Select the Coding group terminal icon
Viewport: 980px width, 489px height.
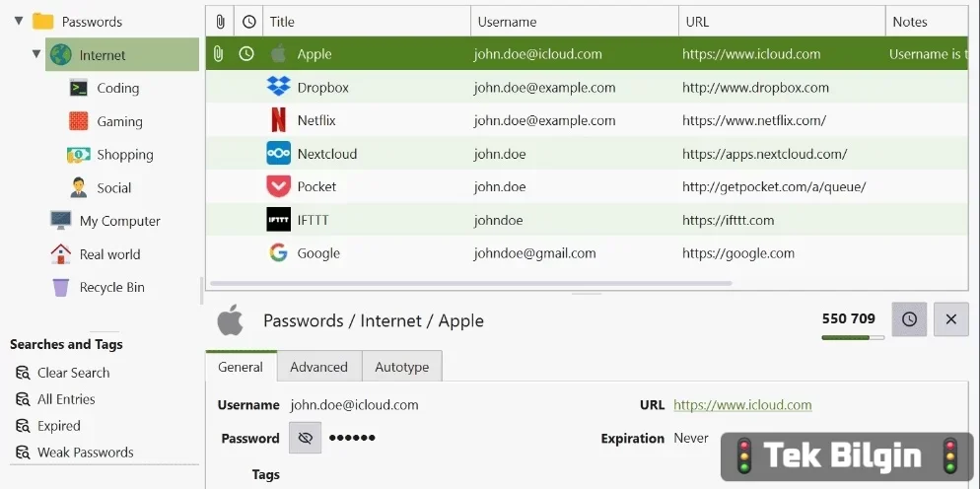coord(79,88)
